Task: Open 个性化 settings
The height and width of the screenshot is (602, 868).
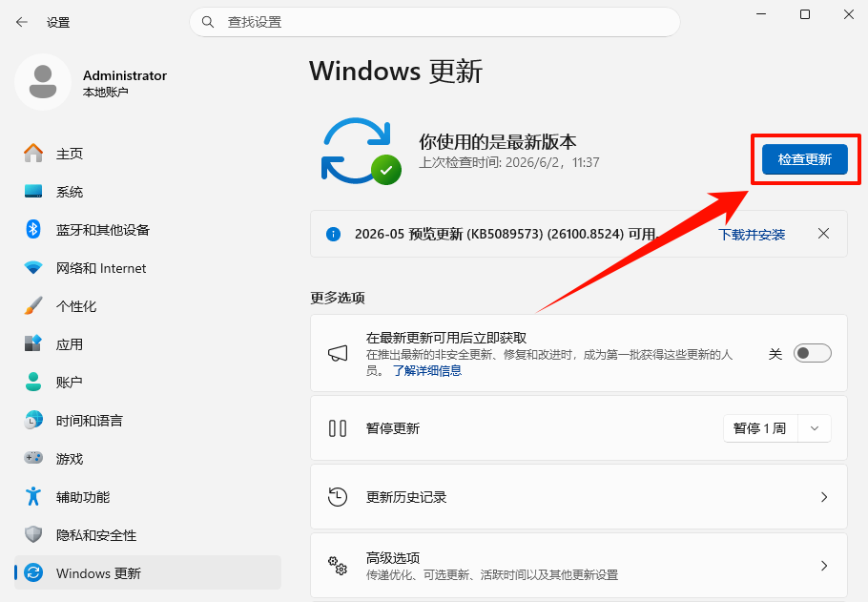Action: (x=148, y=305)
